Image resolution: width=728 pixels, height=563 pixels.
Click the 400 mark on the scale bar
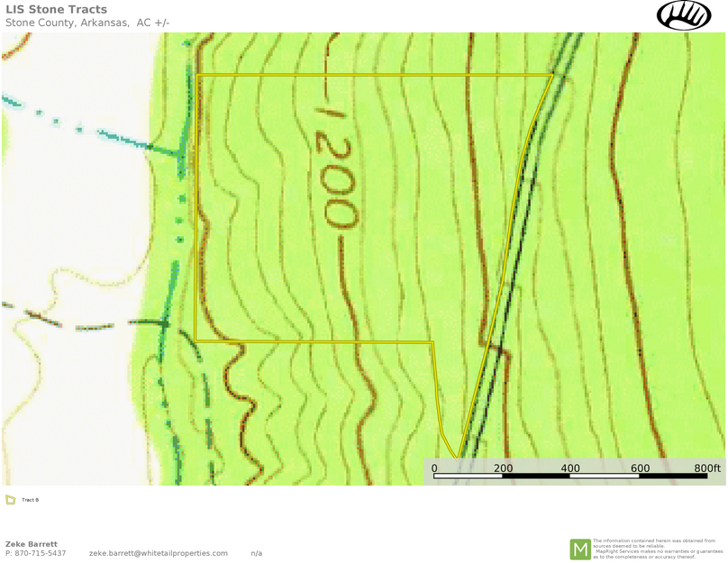pyautogui.click(x=569, y=468)
